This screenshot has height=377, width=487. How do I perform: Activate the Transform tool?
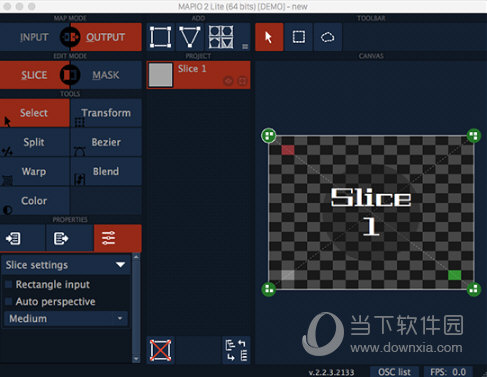106,113
